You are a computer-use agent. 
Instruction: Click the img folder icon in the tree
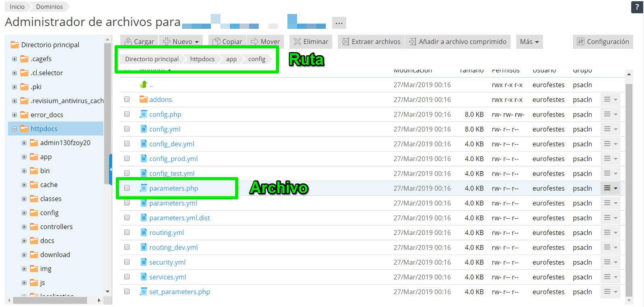[x=34, y=269]
